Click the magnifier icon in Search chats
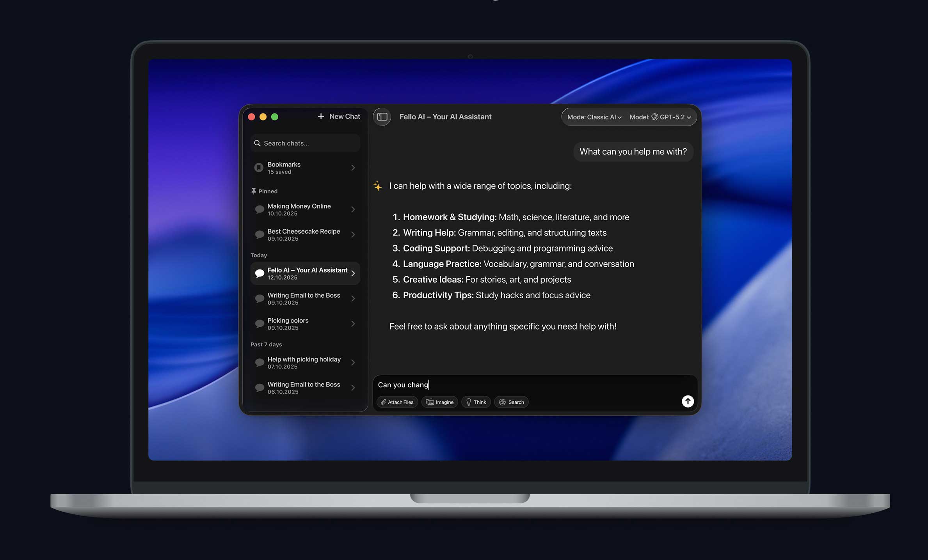This screenshot has height=560, width=928. point(258,143)
